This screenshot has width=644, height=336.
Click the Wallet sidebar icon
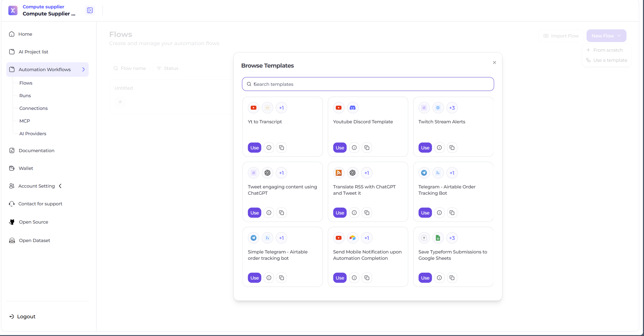coord(12,168)
